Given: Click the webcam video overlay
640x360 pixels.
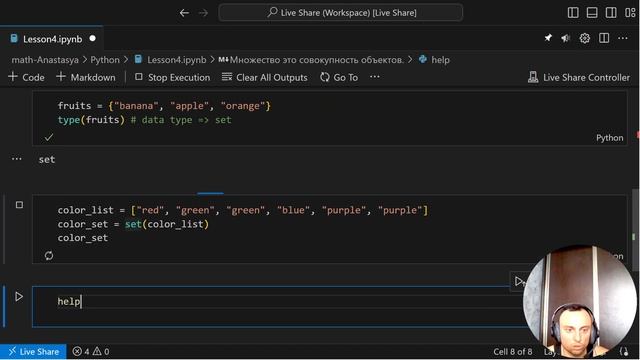Looking at the screenshot, I should pos(580,301).
